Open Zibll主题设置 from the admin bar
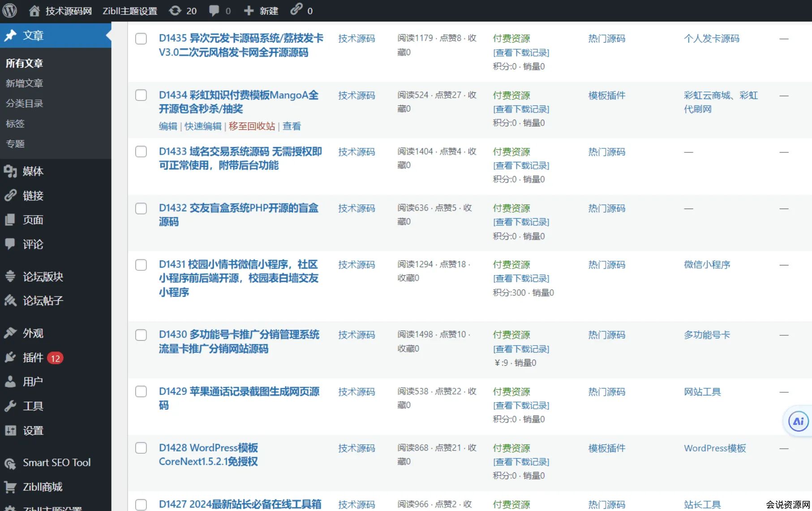Image resolution: width=812 pixels, height=511 pixels. click(130, 10)
